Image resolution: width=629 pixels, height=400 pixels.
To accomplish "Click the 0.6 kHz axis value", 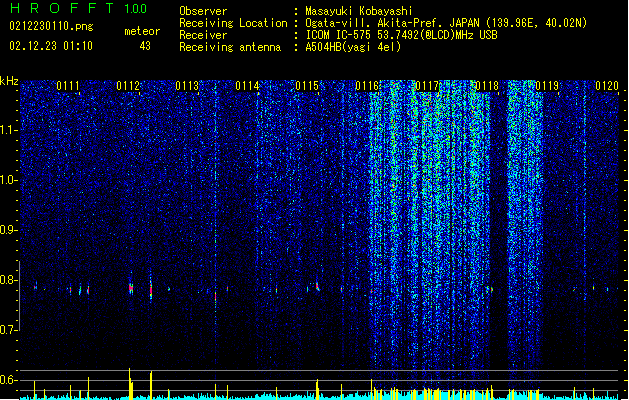I will (x=9, y=380).
